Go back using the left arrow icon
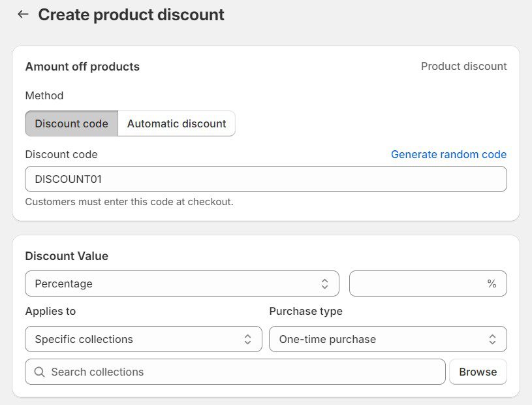Image resolution: width=532 pixels, height=405 pixels. [x=23, y=14]
